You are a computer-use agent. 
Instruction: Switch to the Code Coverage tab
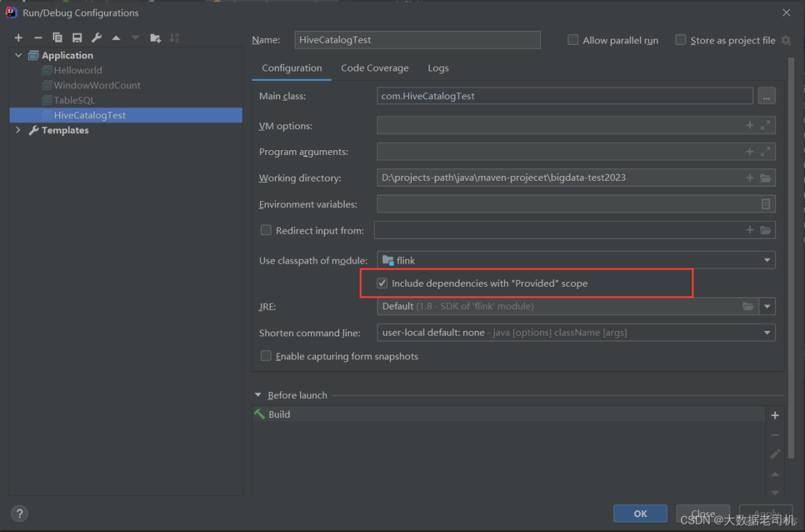375,68
